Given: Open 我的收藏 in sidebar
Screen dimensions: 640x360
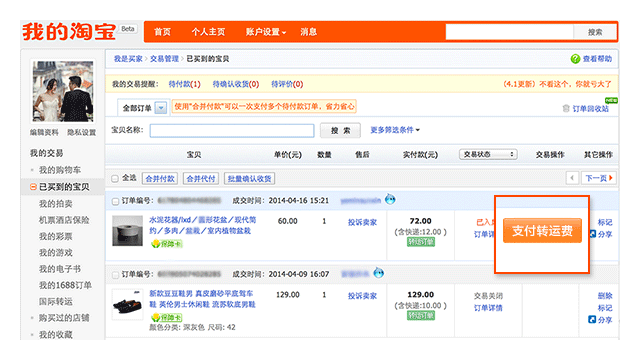Looking at the screenshot, I should tap(56, 335).
